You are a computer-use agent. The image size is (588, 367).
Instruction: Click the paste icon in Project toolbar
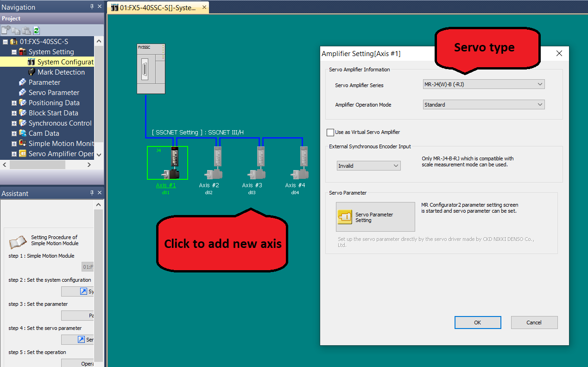click(x=26, y=31)
